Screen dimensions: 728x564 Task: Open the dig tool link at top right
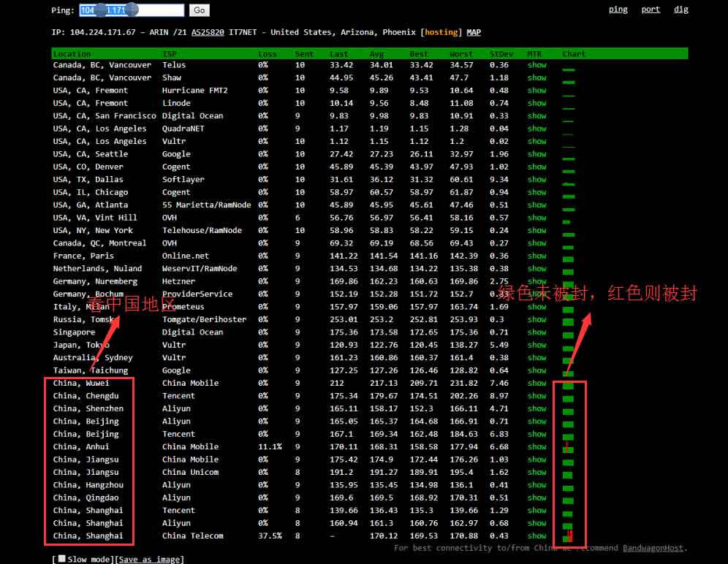pos(681,9)
